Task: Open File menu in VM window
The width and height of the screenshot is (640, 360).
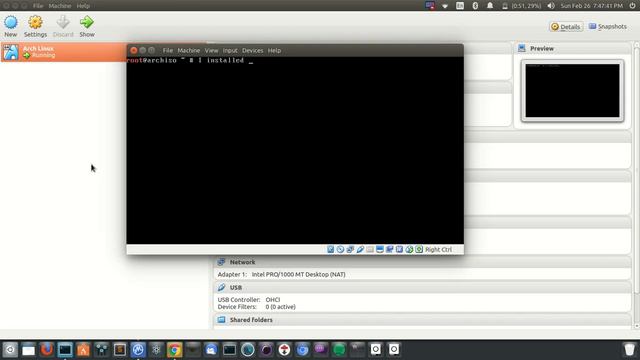Action: click(168, 50)
